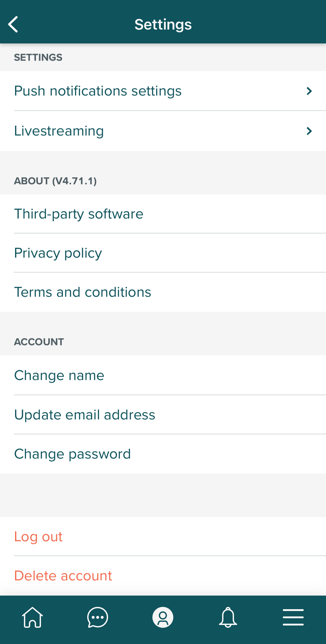Tap Update email address
This screenshot has width=326, height=644.
85,415
